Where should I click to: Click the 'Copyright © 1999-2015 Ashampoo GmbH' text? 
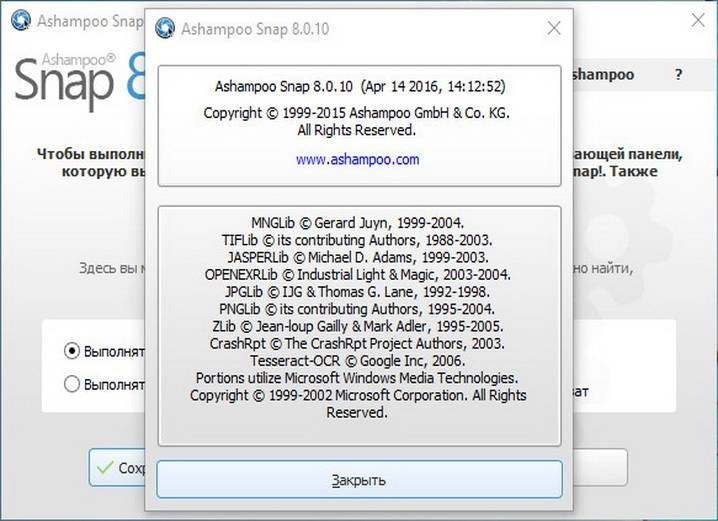[357, 113]
